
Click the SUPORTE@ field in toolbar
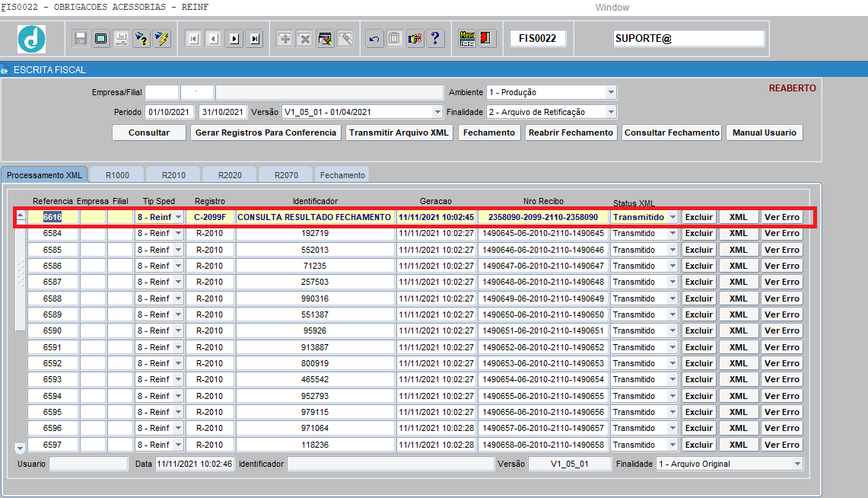(688, 38)
